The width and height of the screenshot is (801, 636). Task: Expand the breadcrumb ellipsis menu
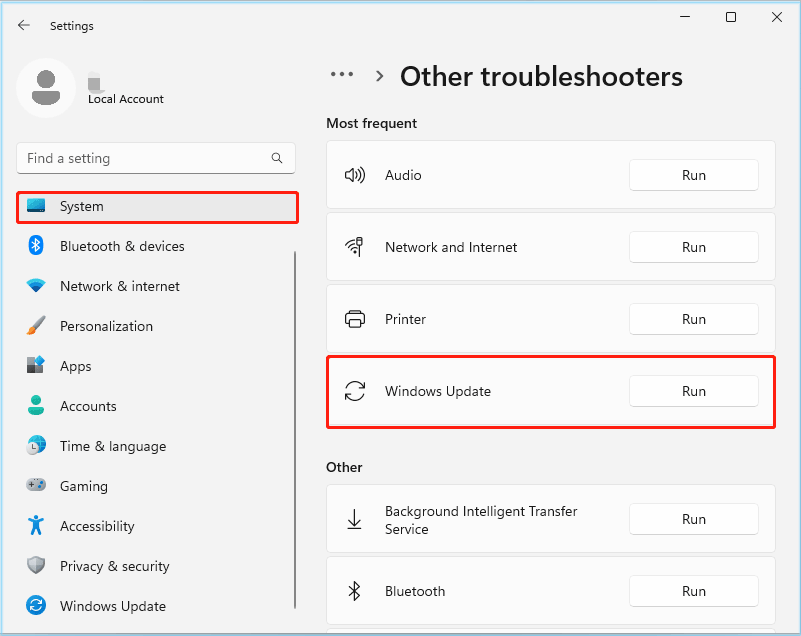pos(342,75)
